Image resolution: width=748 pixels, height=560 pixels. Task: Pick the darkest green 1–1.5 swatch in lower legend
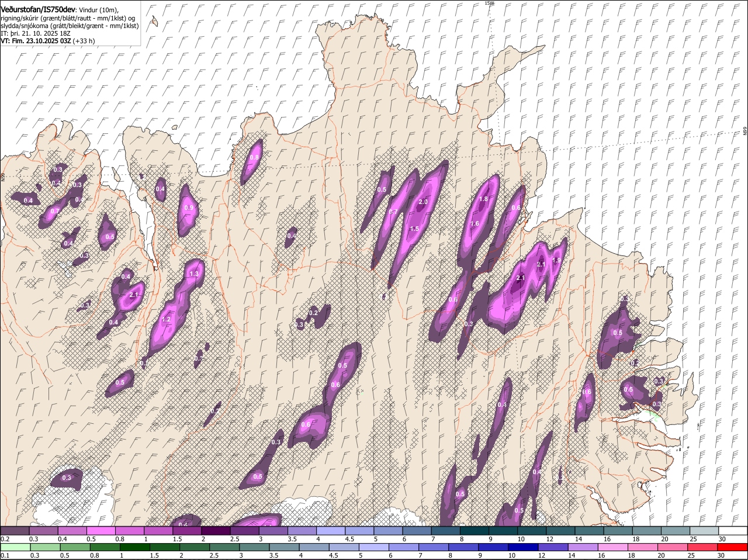pos(134,547)
